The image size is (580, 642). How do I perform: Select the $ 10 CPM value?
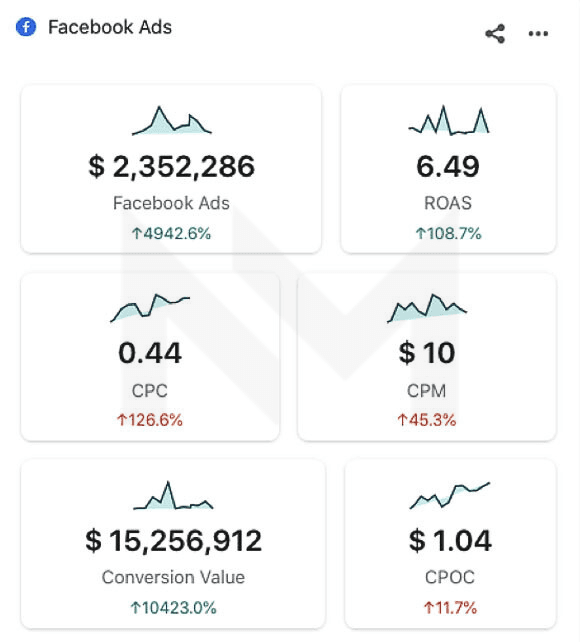coord(427,353)
